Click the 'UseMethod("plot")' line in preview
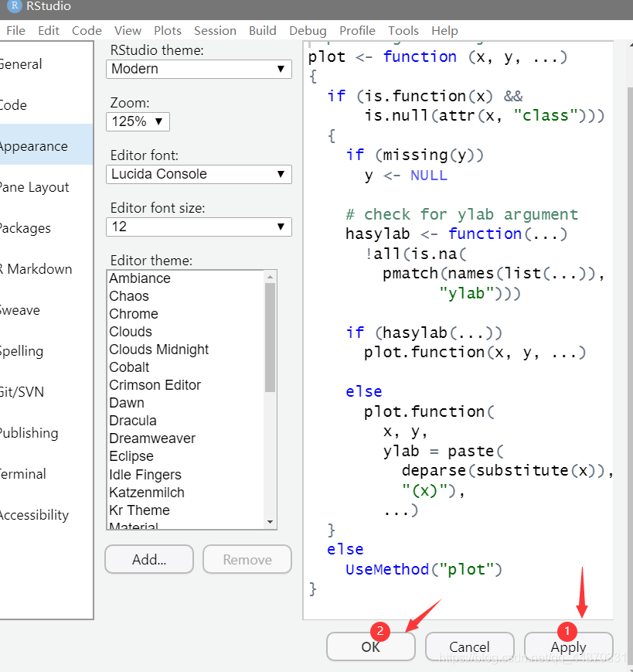 [x=423, y=569]
